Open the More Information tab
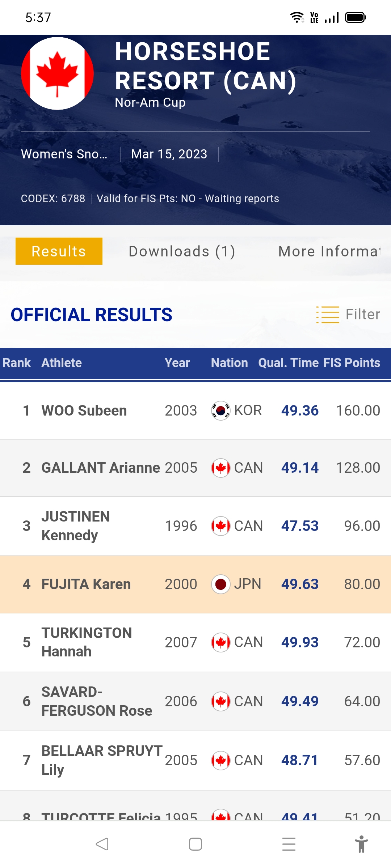The width and height of the screenshot is (391, 868). [x=329, y=251]
